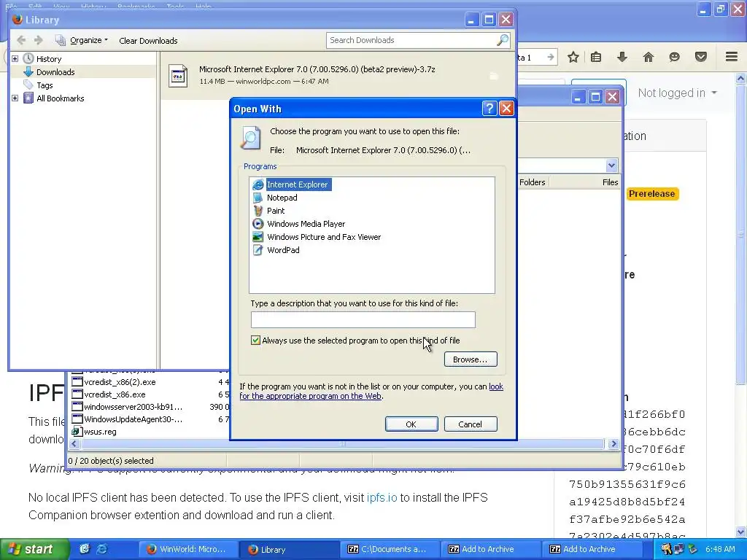Click the Browse... button
This screenshot has height=560, width=747.
click(x=471, y=359)
